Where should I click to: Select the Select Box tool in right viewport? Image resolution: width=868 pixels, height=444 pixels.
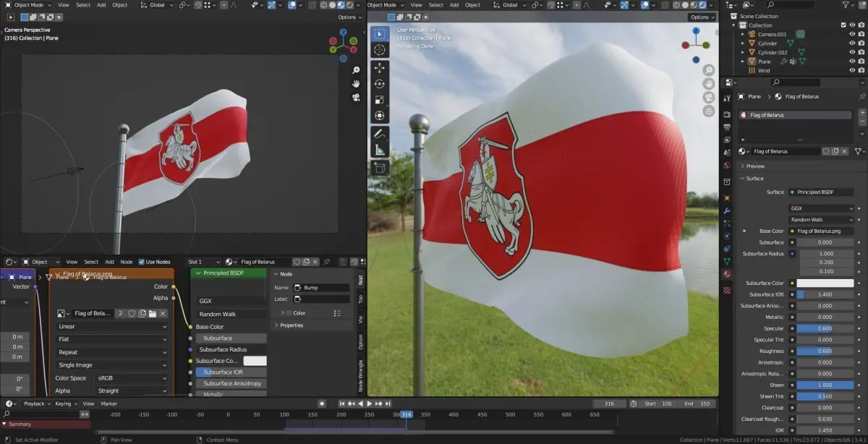point(380,34)
